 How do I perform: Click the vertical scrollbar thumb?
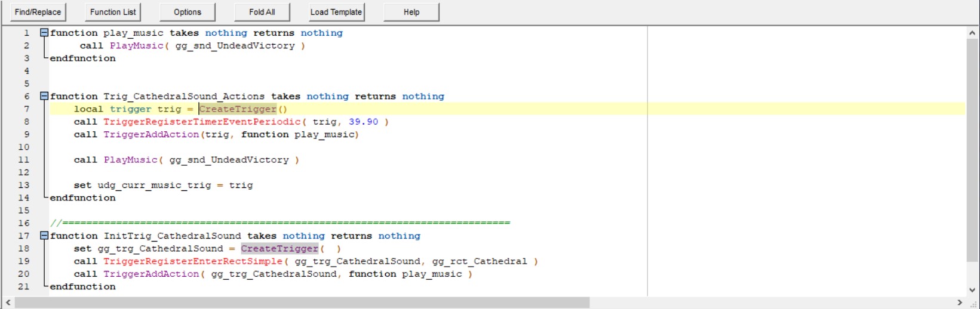tap(972, 151)
